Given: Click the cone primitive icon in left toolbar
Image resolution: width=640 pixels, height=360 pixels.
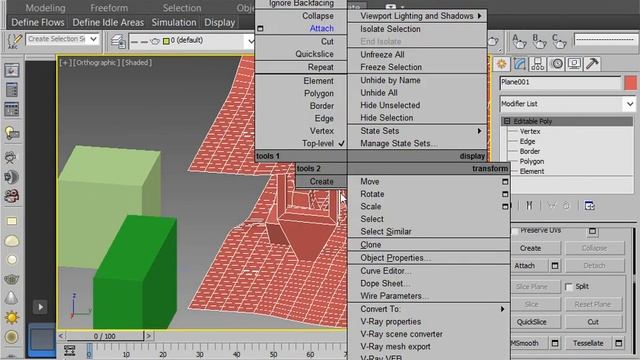Looking at the screenshot, I should pos(11,298).
